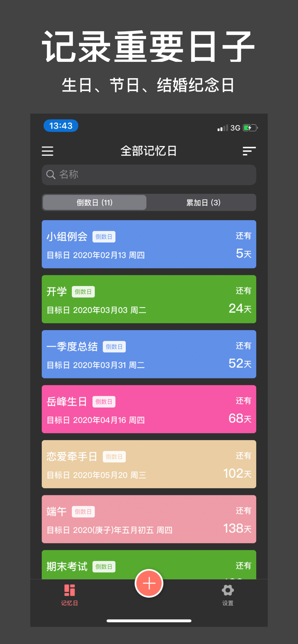Image resolution: width=298 pixels, height=644 pixels.
Task: Tap the battery status icon
Action: coord(250,128)
